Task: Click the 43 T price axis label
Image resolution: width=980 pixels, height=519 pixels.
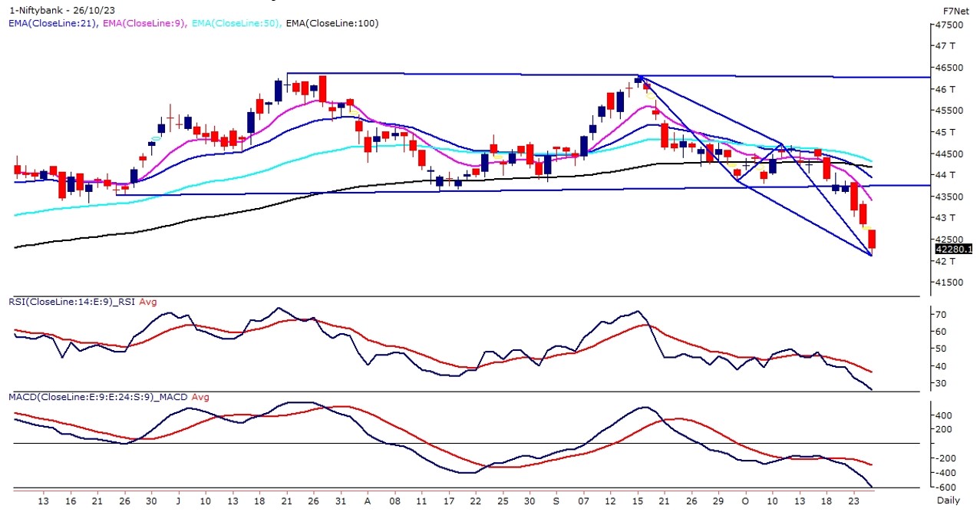Action: click(945, 218)
